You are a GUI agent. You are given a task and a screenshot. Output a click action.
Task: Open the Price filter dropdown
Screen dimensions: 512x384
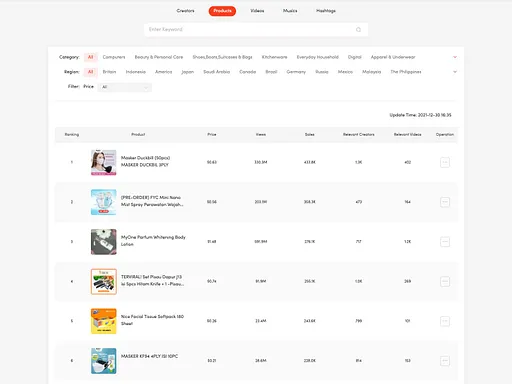click(x=125, y=87)
